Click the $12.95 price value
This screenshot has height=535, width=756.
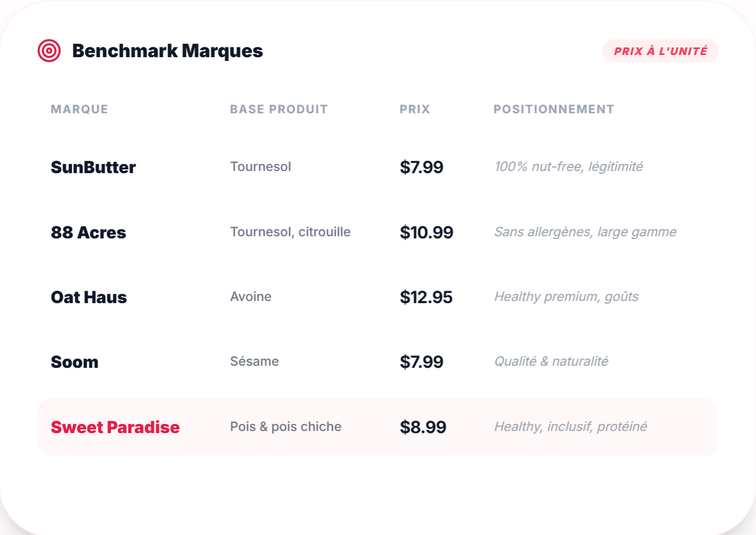tap(425, 297)
